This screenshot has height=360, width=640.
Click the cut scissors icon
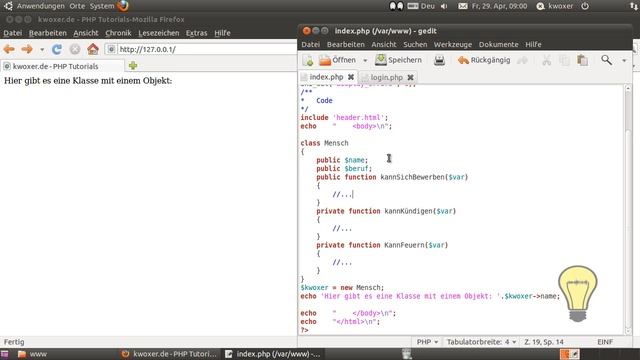tap(547, 60)
